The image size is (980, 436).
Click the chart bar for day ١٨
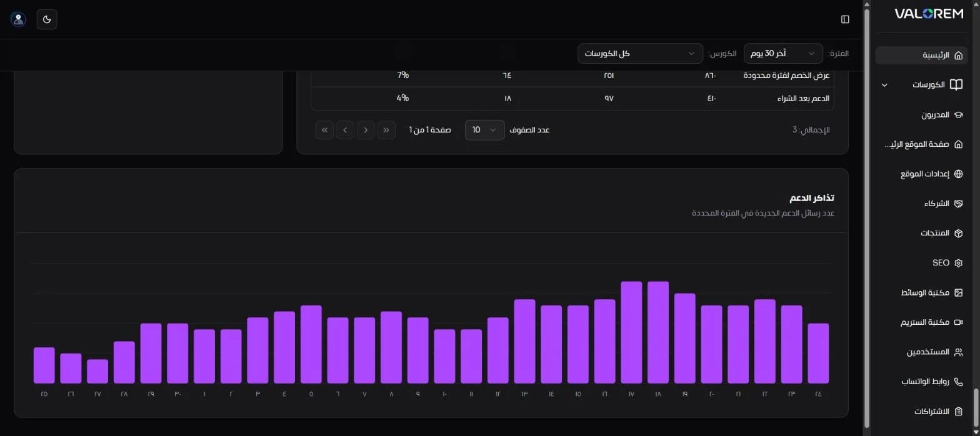[658, 332]
